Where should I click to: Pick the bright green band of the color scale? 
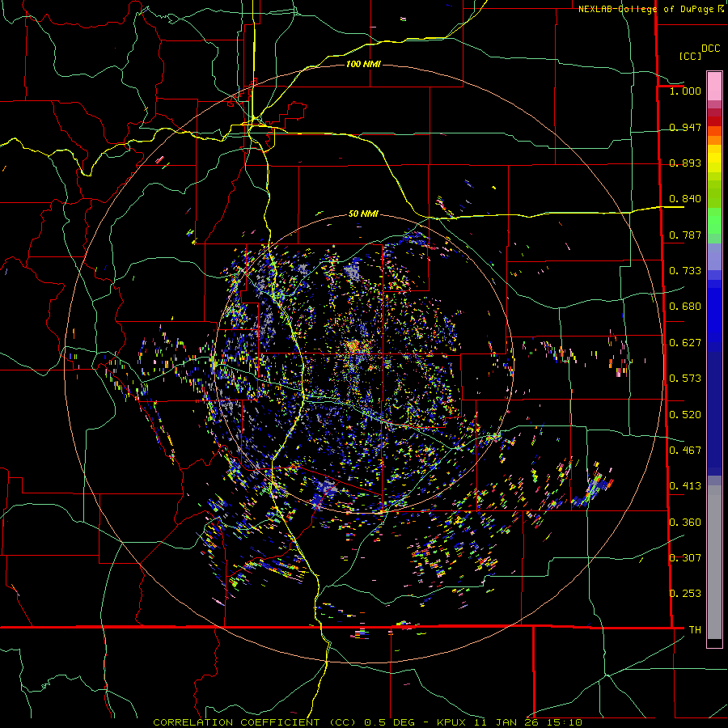coord(714,221)
